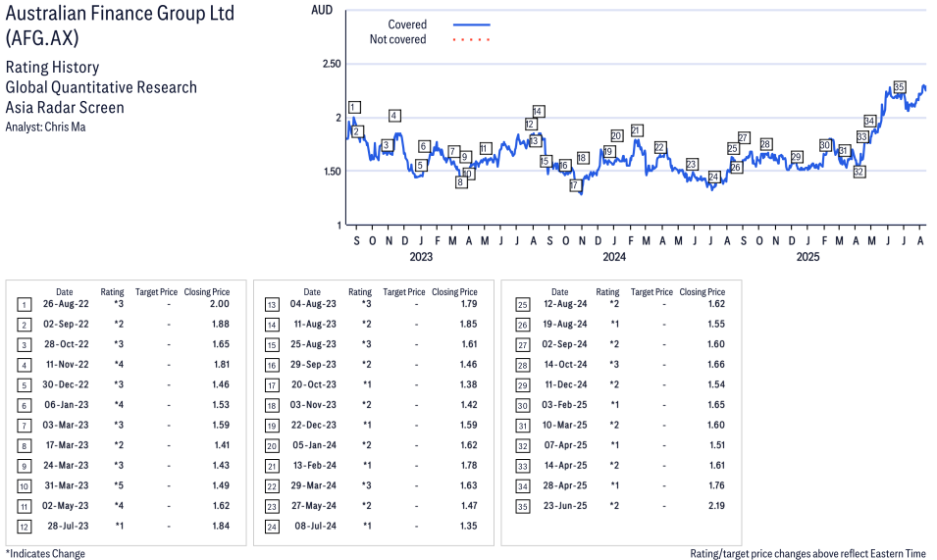937x560 pixels.
Task: Click the 1.50 y-axis value
Action: 332,171
